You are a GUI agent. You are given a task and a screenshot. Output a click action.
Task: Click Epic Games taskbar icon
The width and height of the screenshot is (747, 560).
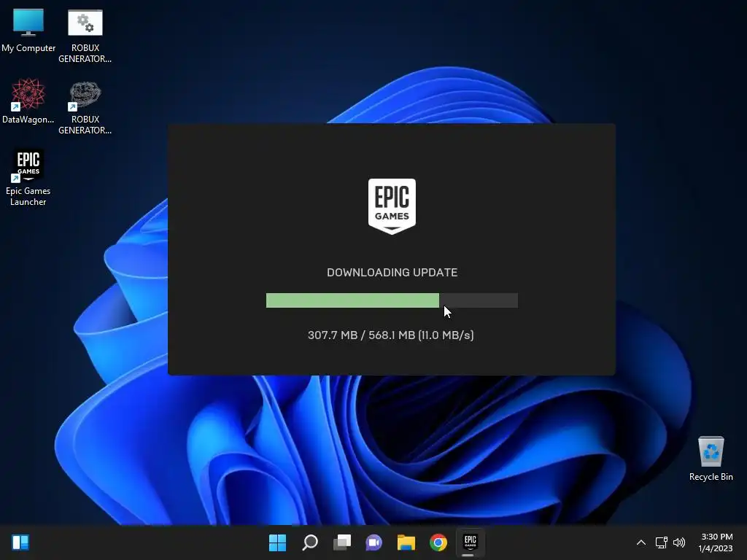(x=471, y=542)
